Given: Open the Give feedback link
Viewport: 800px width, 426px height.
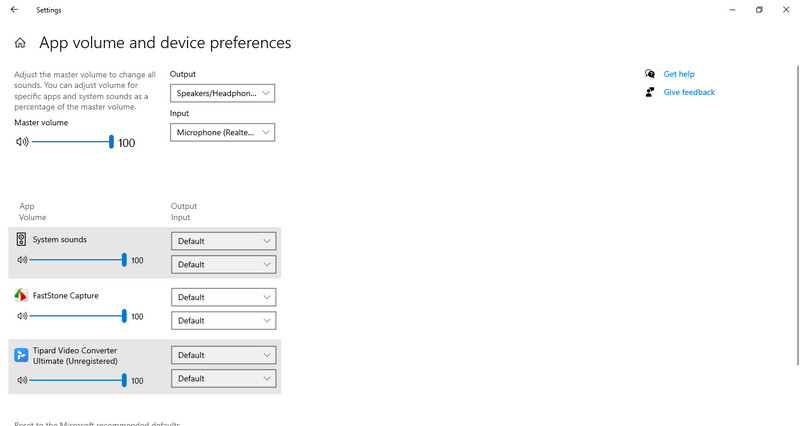Looking at the screenshot, I should point(689,92).
